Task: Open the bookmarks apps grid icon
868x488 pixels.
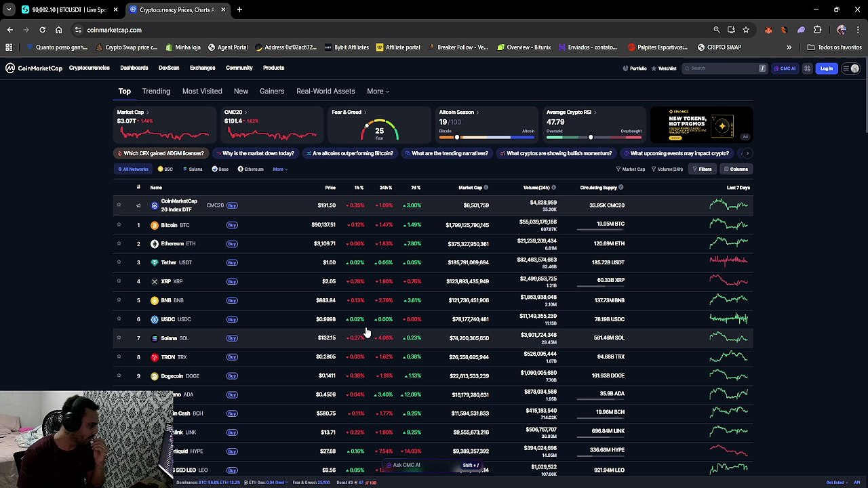Action: (x=9, y=47)
